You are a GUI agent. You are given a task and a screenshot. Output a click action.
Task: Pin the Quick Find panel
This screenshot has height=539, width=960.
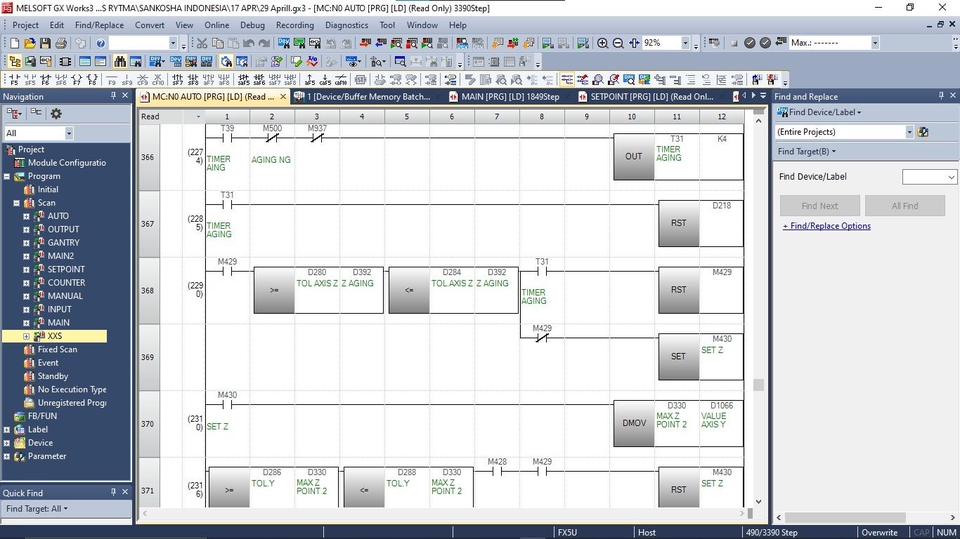tap(113, 492)
